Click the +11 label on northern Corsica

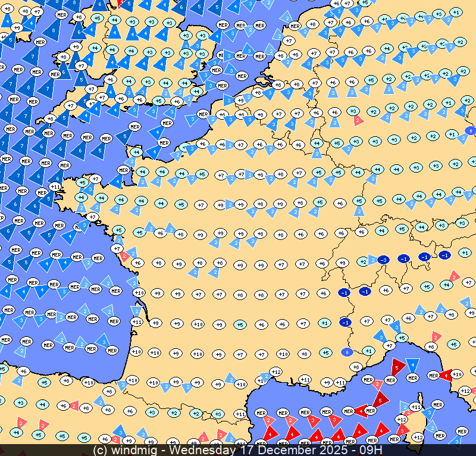pyautogui.click(x=416, y=407)
